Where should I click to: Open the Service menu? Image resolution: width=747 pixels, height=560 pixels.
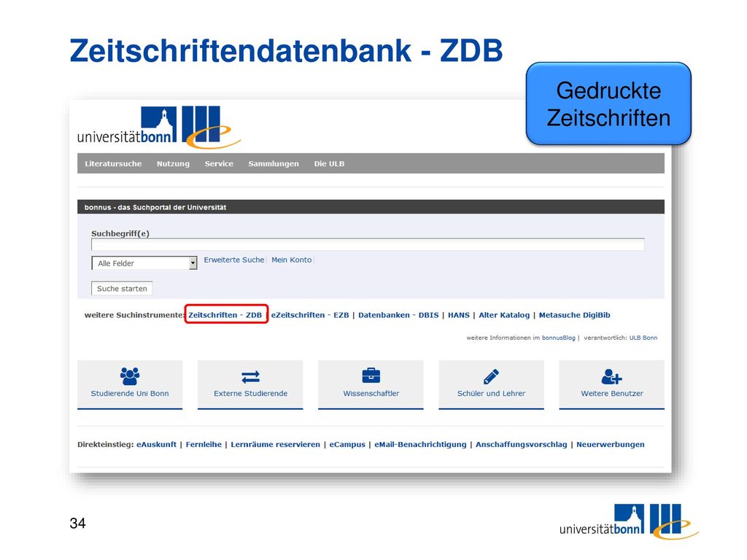(x=219, y=163)
